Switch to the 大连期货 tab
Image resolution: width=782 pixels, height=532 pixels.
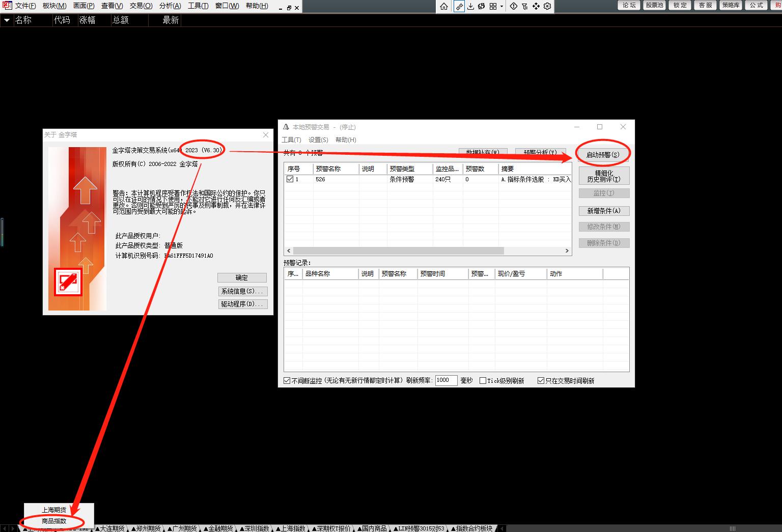[x=109, y=528]
